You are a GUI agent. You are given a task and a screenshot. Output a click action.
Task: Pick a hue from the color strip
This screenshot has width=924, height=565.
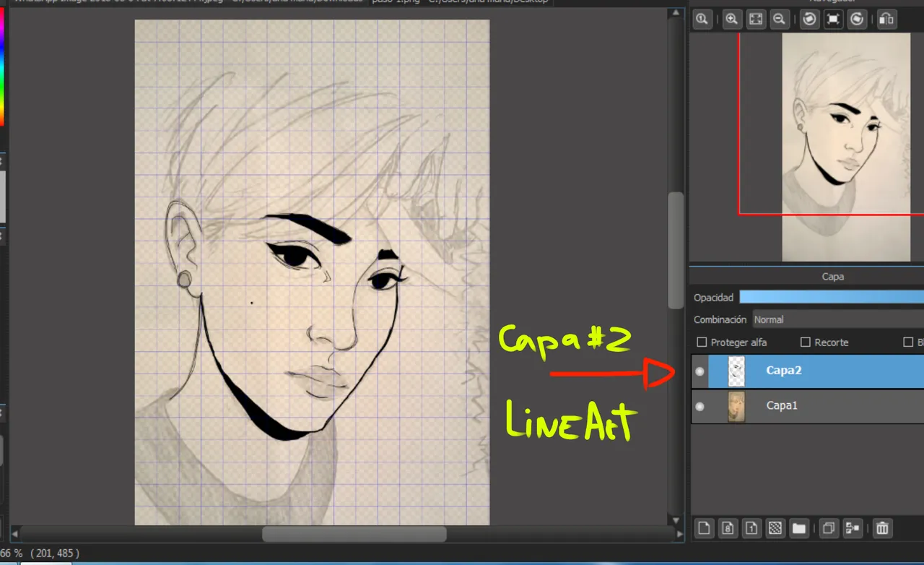[1, 65]
